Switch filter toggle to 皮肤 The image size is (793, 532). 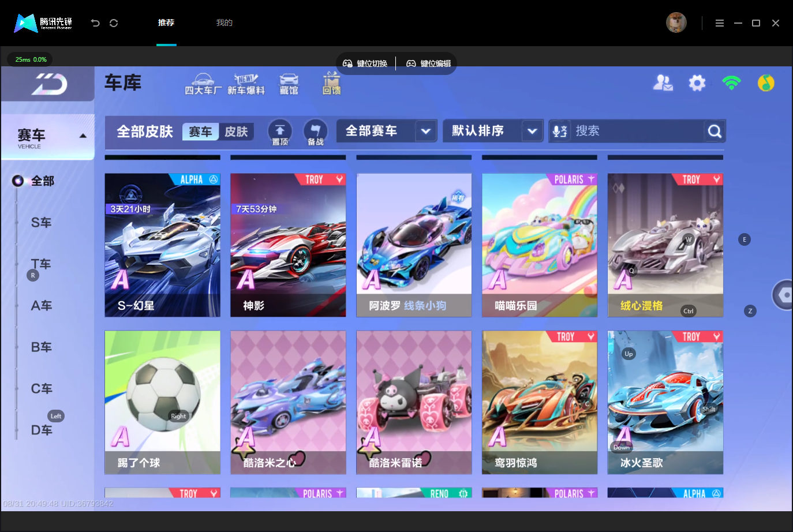click(x=236, y=132)
